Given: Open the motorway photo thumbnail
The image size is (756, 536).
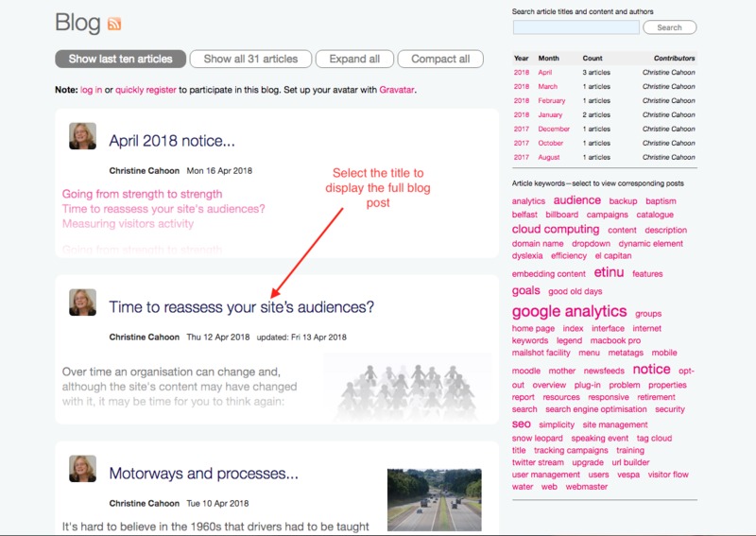Looking at the screenshot, I should [x=434, y=499].
